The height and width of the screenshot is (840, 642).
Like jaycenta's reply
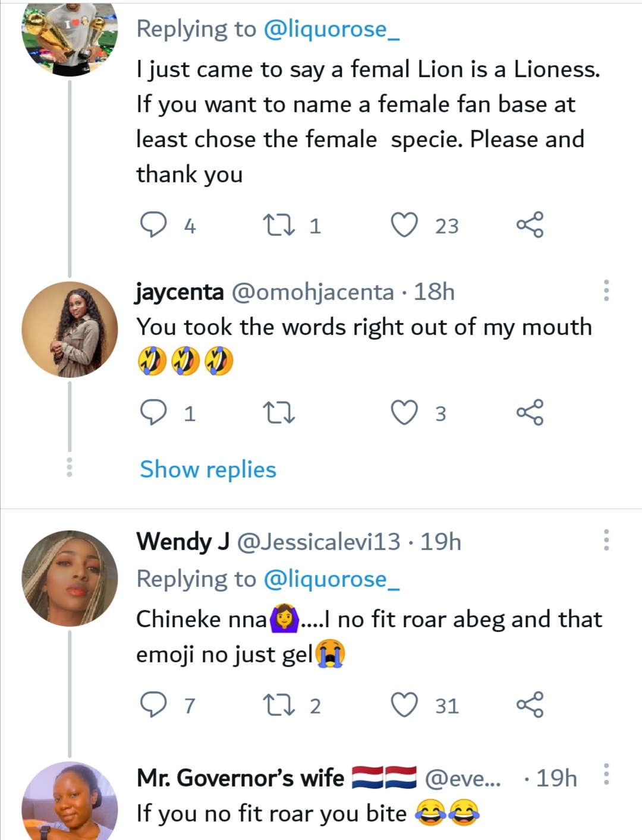pos(404,413)
